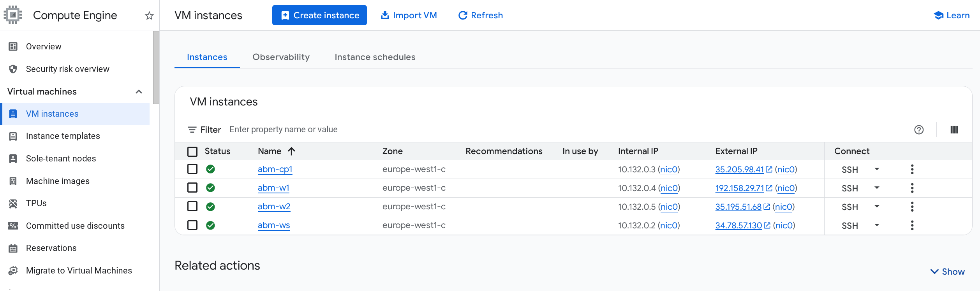
Task: Click the Compute Engine chip logo icon
Action: point(13,15)
